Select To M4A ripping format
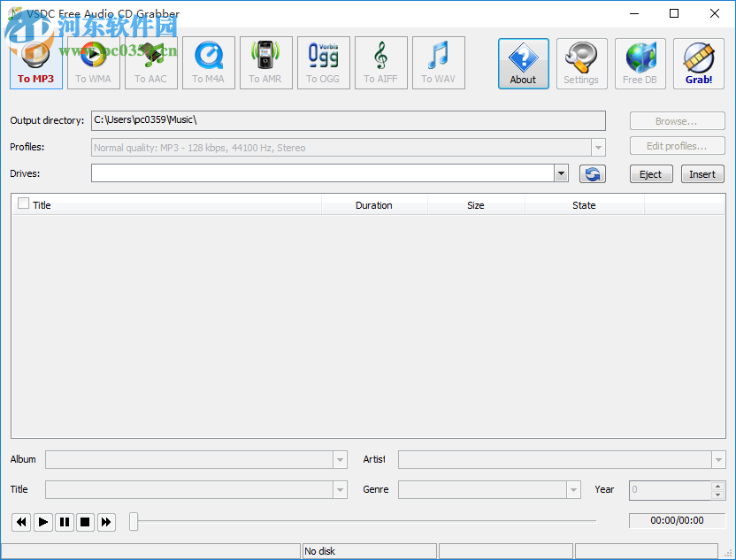This screenshot has width=736, height=560. click(x=208, y=62)
